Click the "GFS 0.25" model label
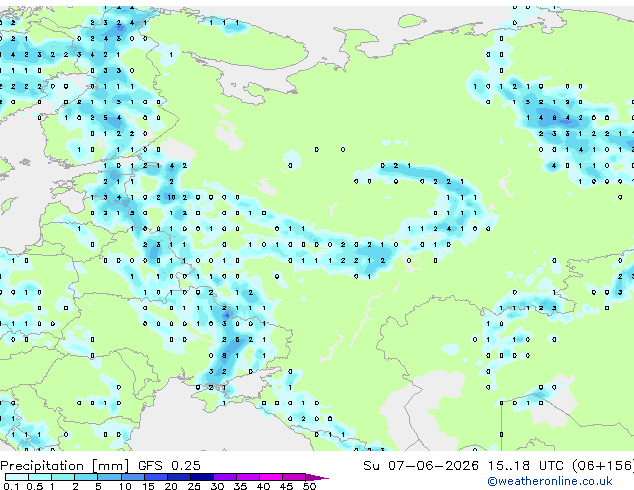 169,466
